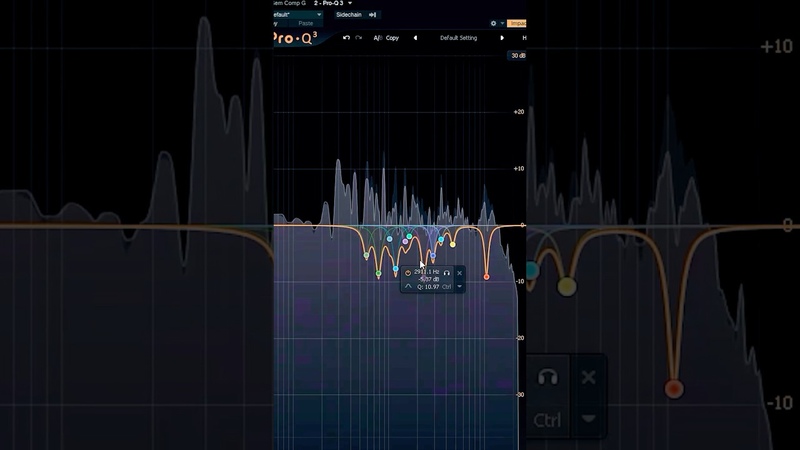
Task: Delete band with the popup X button
Action: click(x=459, y=273)
